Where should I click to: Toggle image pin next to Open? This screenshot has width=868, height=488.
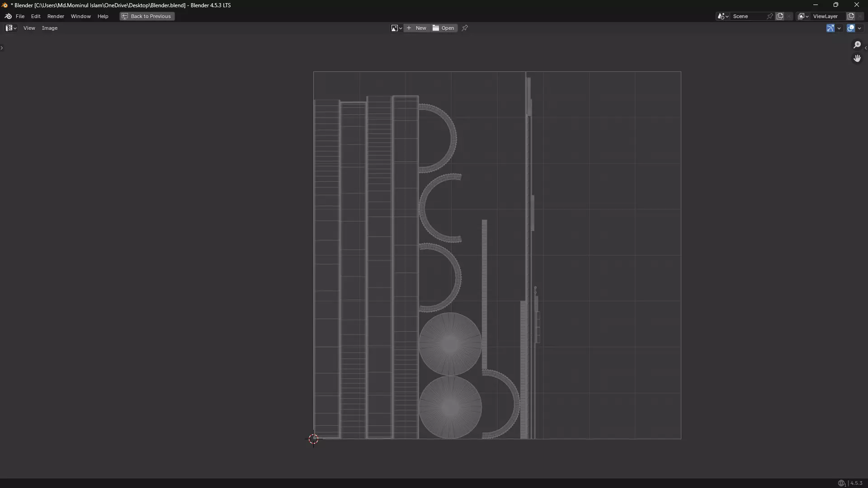(x=465, y=28)
